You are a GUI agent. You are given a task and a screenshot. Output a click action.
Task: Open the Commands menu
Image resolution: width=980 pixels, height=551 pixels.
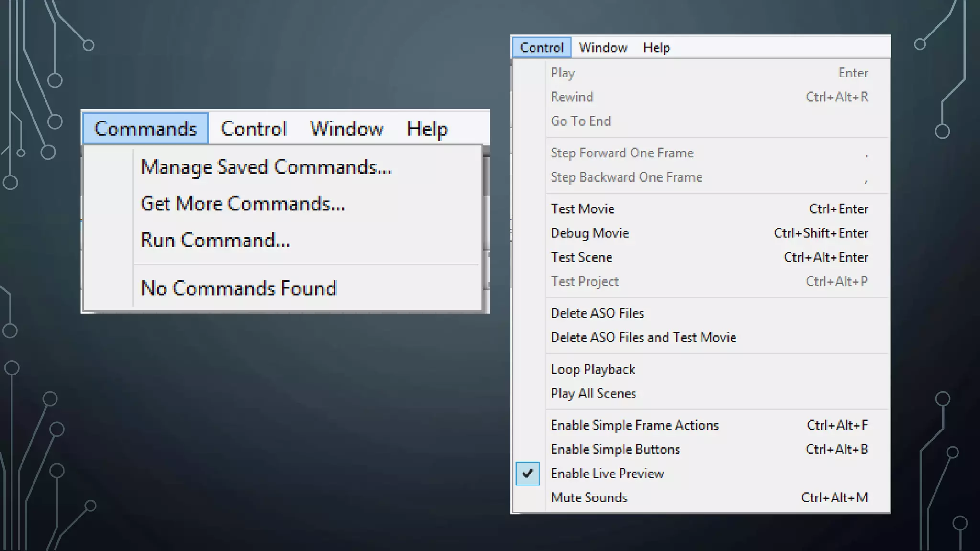(x=145, y=129)
